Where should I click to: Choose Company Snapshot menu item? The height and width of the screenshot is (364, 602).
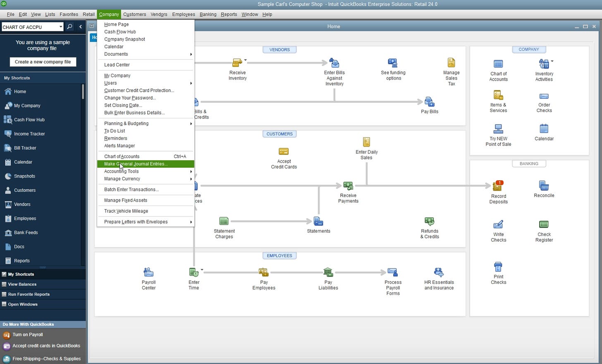pyautogui.click(x=146, y=39)
